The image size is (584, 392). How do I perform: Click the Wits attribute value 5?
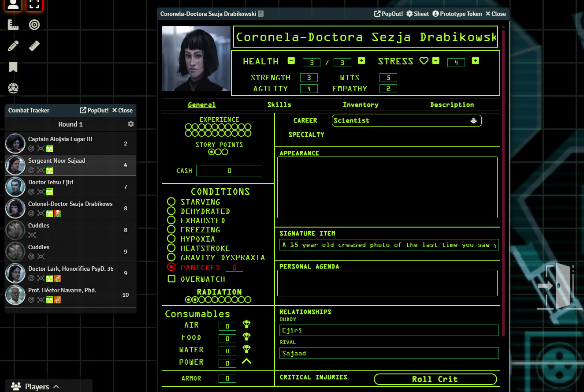[x=388, y=78]
